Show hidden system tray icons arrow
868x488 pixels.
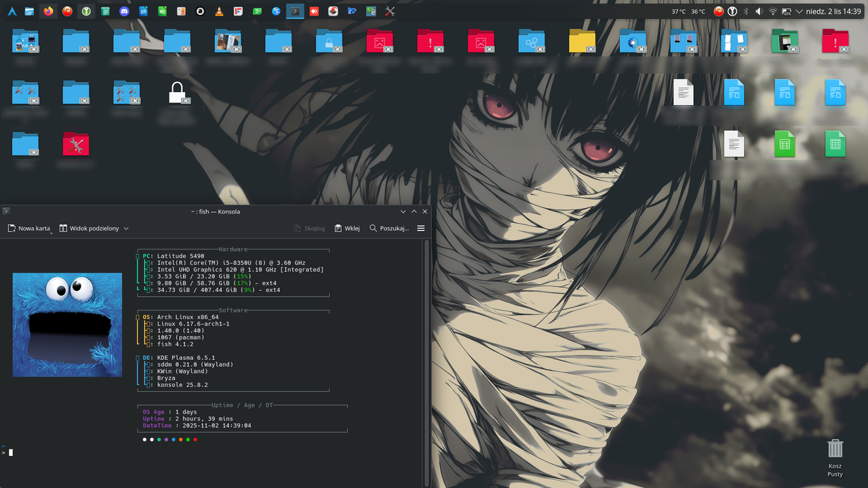[799, 12]
